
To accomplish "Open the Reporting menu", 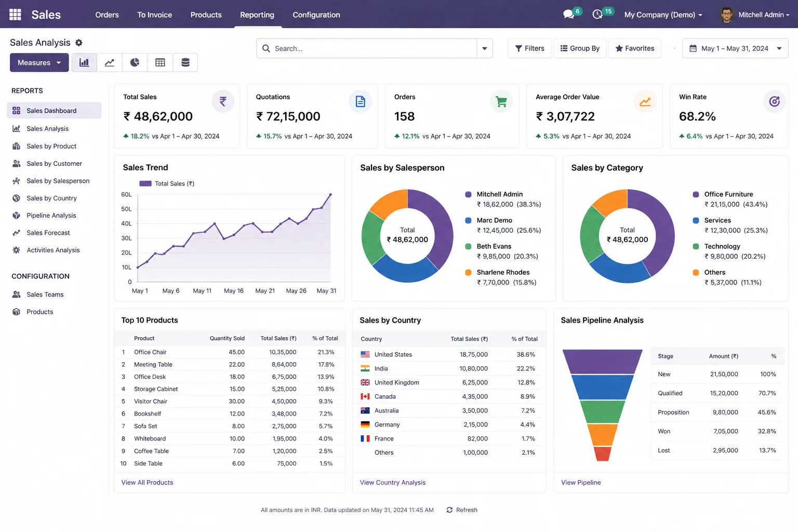I will tap(257, 15).
